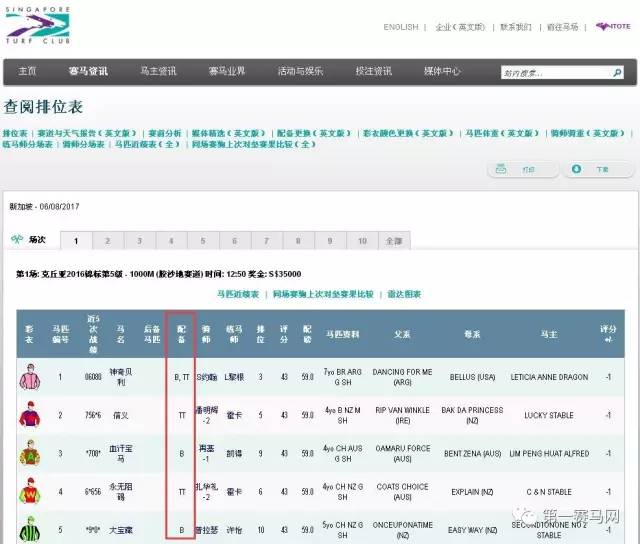Viewport: 640px width, 544px height.
Task: Click the red jockey silk for horse 2
Action: coord(30,415)
